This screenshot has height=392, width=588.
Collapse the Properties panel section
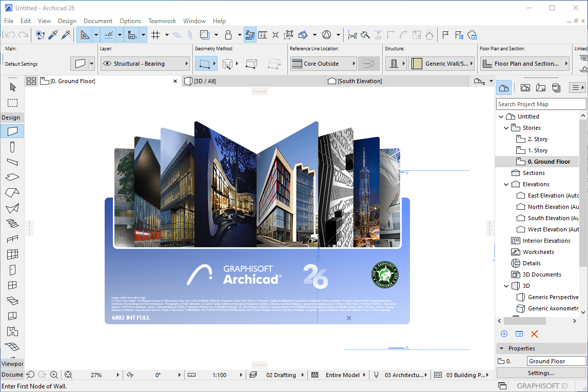tap(502, 348)
